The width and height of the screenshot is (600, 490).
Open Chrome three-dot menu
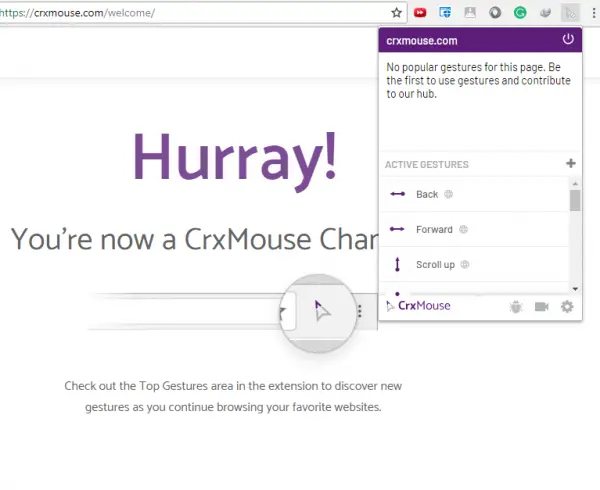click(x=594, y=13)
